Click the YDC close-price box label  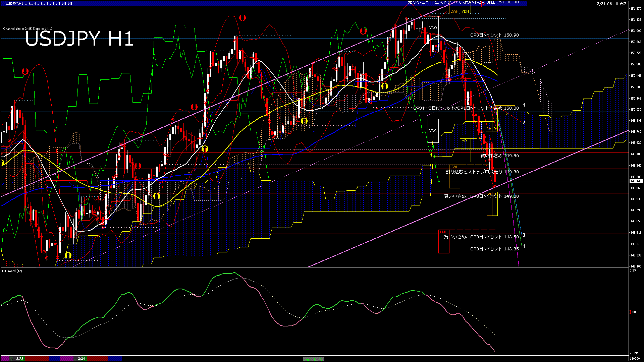click(x=433, y=131)
